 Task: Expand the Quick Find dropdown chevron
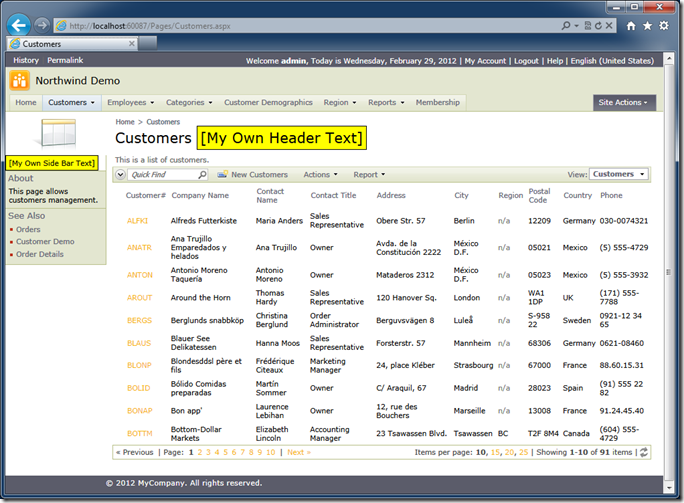tap(120, 175)
